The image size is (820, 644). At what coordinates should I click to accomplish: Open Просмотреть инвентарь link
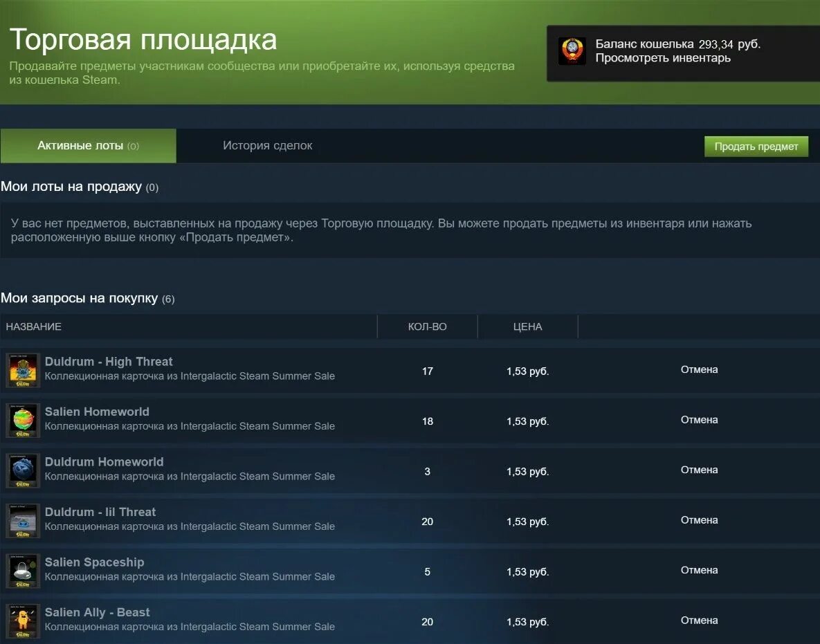(x=663, y=58)
